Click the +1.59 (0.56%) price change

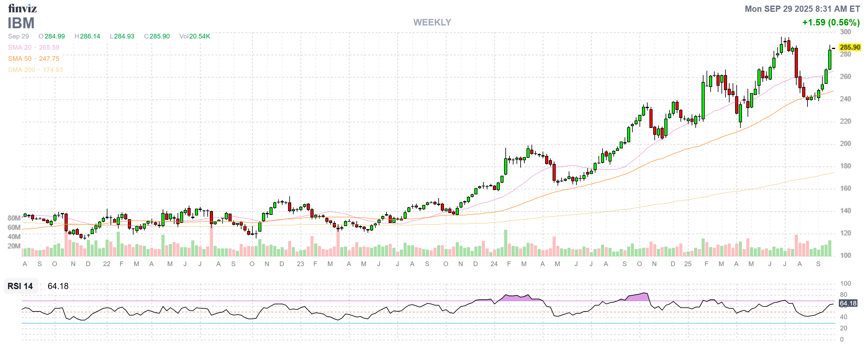pos(831,23)
